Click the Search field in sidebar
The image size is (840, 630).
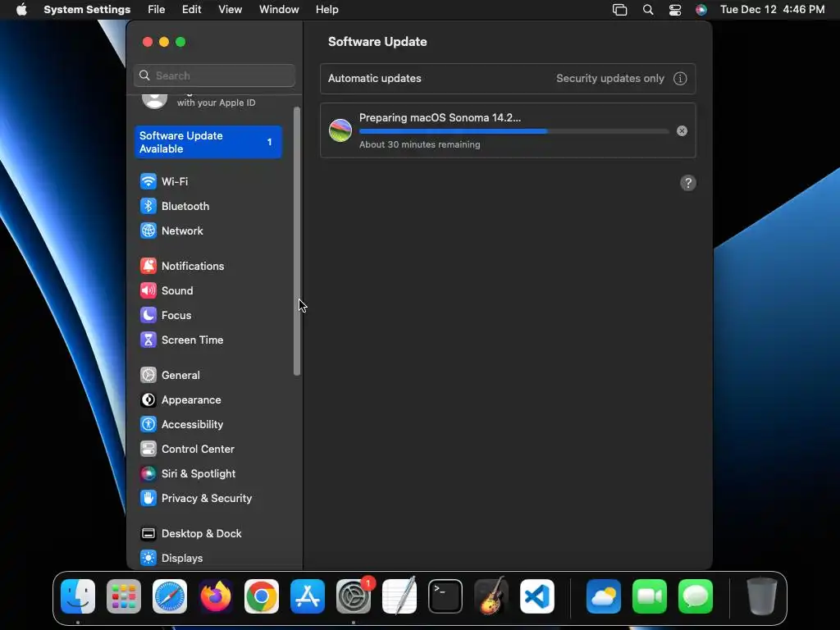point(214,75)
